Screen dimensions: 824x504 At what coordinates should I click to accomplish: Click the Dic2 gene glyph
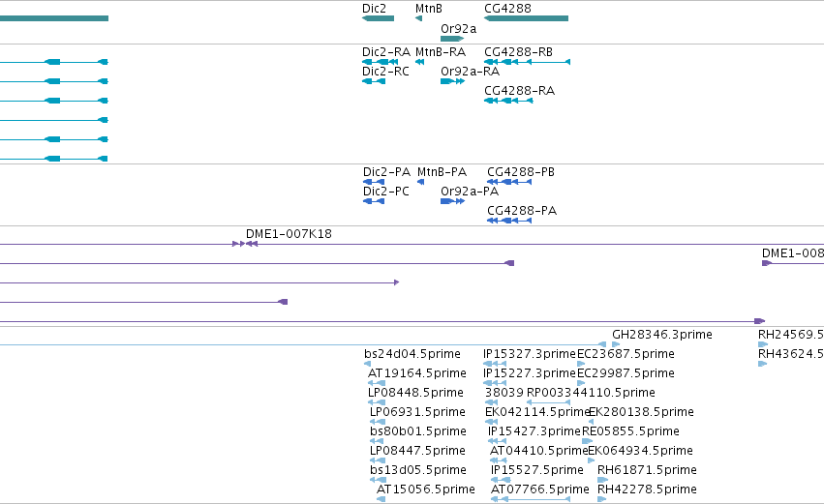click(x=378, y=18)
